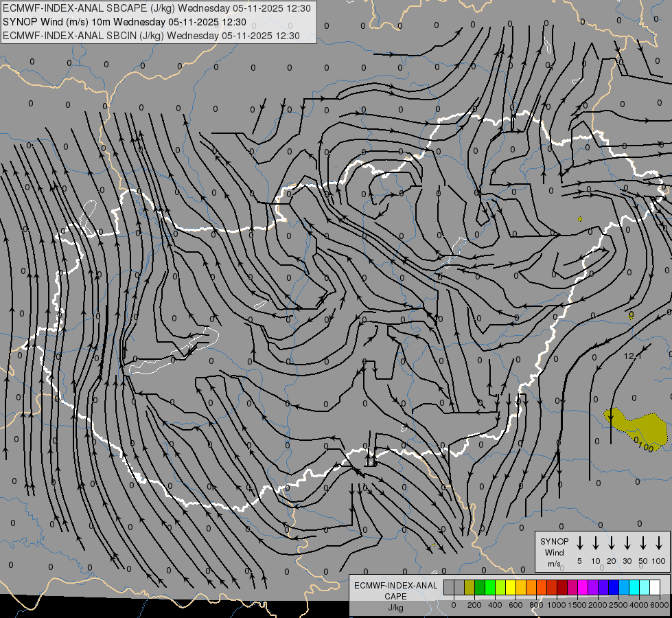672x618 pixels.
Task: Click the 200 label on the CAPE scale
Action: 474,605
